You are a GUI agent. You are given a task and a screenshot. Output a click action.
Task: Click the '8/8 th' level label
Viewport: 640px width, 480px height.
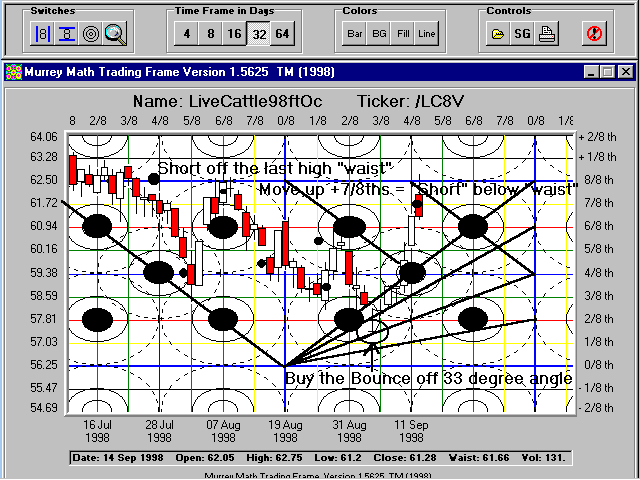[599, 180]
